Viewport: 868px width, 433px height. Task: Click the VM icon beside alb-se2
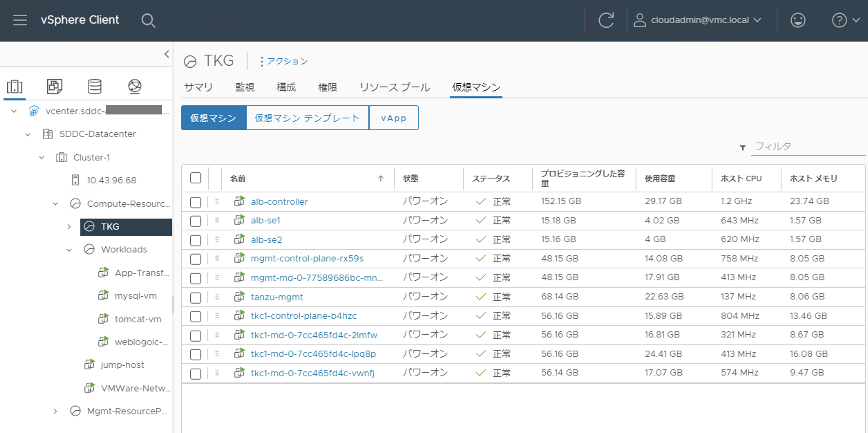[239, 239]
